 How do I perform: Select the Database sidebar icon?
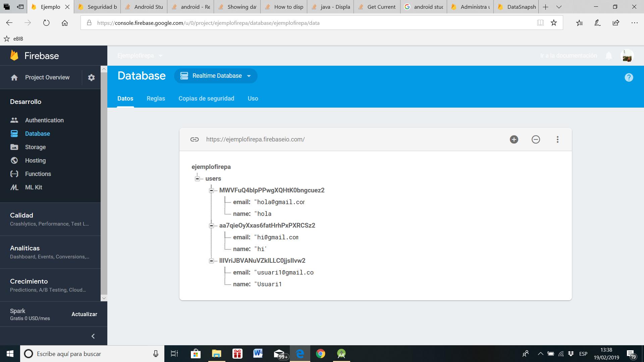14,133
